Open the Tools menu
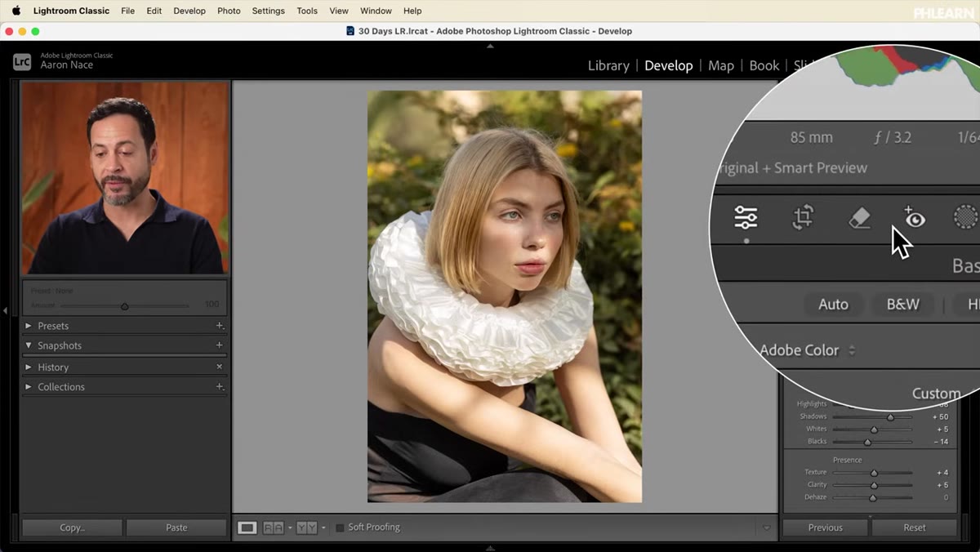 point(307,11)
